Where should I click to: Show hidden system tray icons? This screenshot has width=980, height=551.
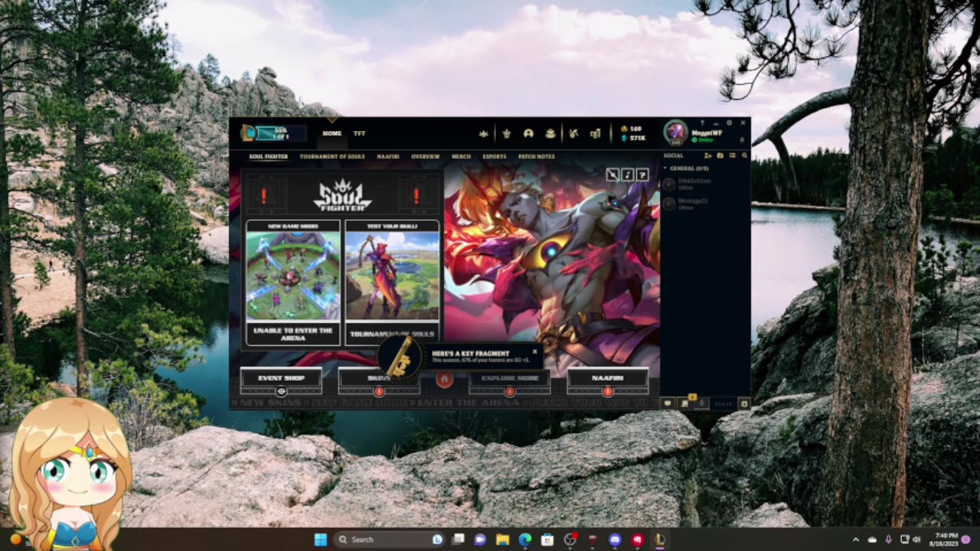[856, 540]
